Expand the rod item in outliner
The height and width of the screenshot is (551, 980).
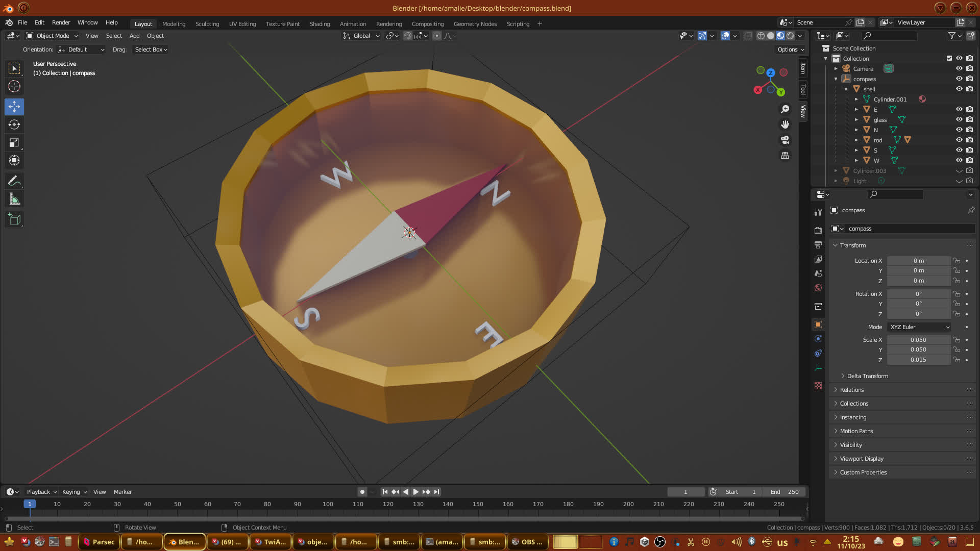click(x=856, y=140)
